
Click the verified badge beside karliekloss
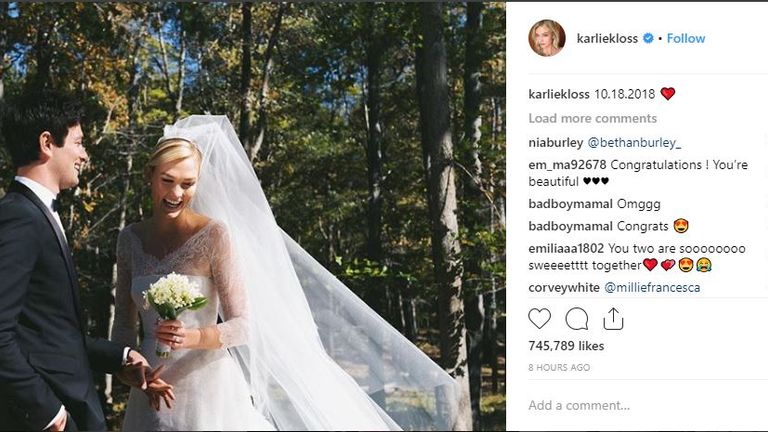point(648,38)
